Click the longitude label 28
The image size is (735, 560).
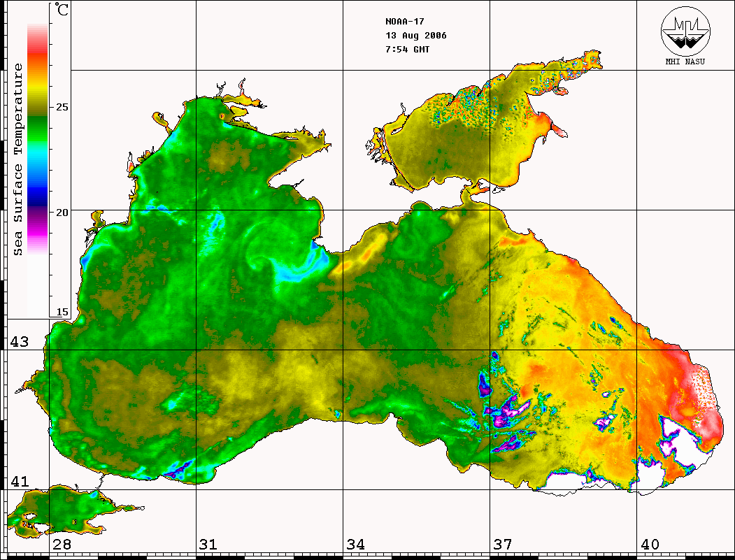click(x=62, y=544)
